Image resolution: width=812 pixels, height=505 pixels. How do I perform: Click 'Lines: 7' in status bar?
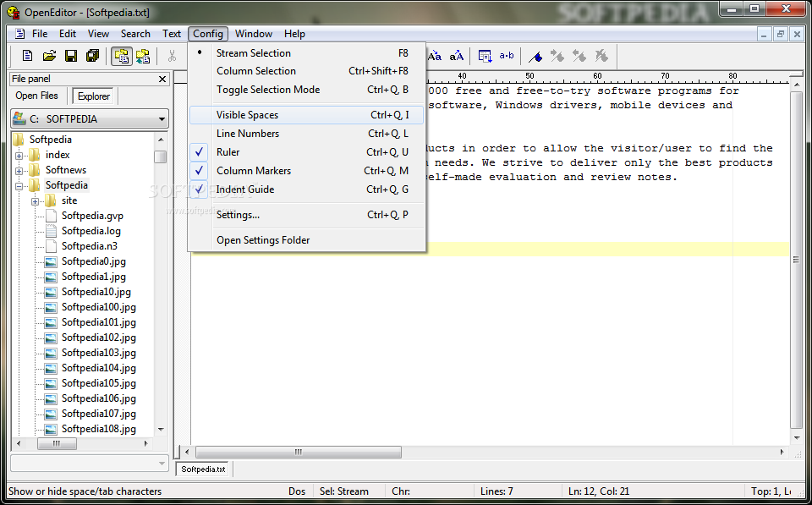click(497, 491)
